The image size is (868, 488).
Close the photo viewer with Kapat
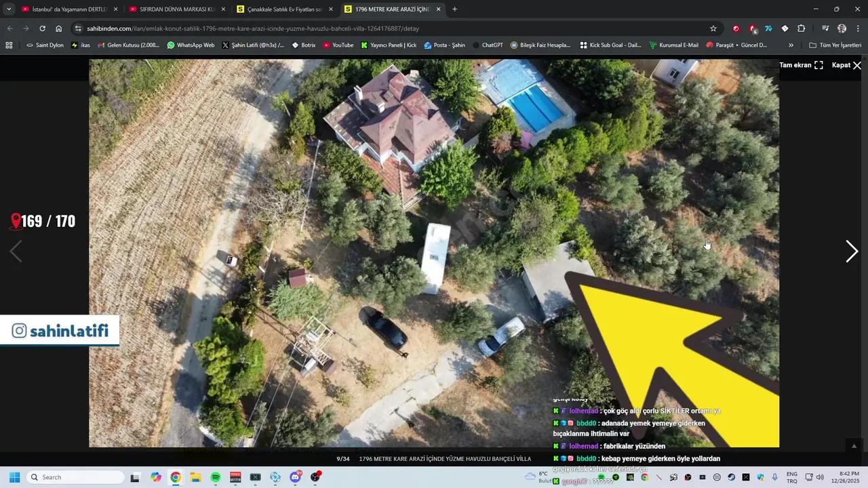point(846,65)
